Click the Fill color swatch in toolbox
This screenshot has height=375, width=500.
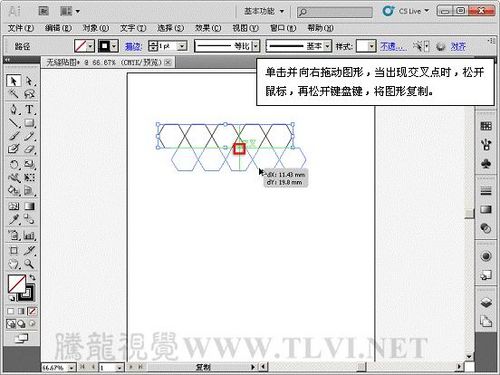point(16,283)
